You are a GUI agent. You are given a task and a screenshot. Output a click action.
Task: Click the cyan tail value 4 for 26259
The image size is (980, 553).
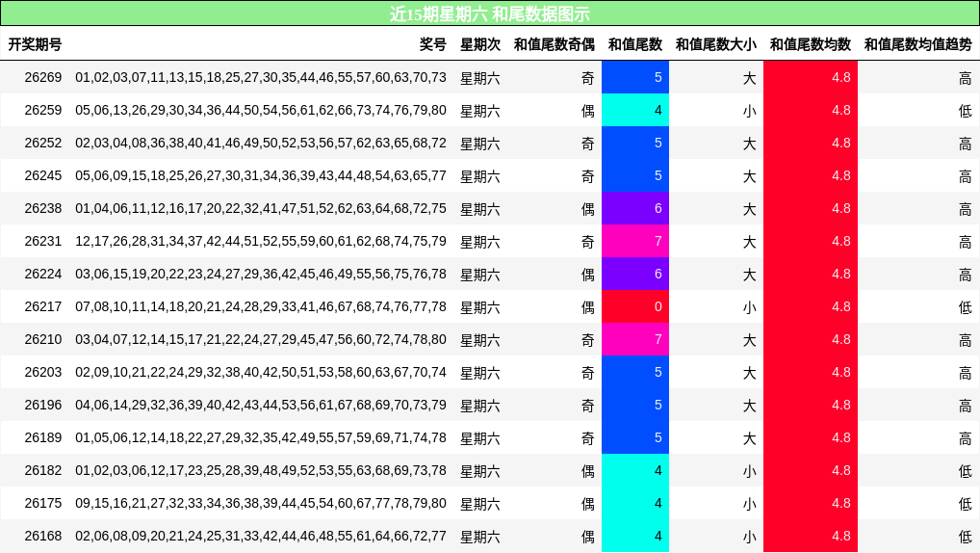(x=635, y=110)
